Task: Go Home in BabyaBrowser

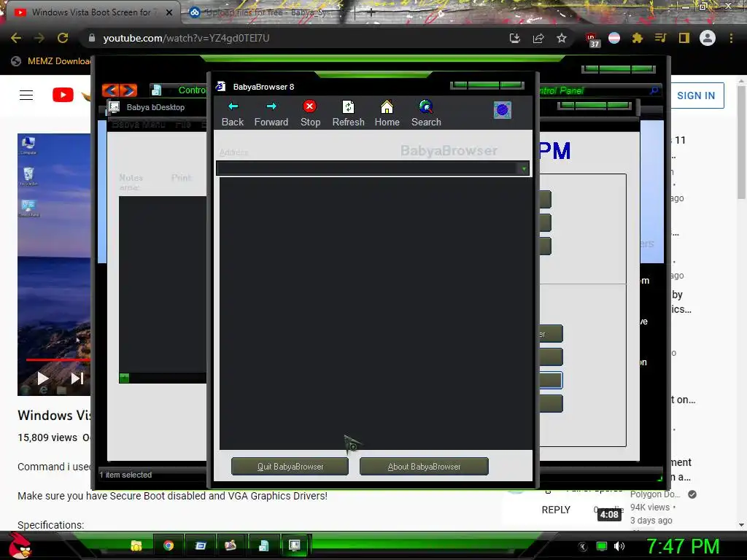Action: point(387,113)
